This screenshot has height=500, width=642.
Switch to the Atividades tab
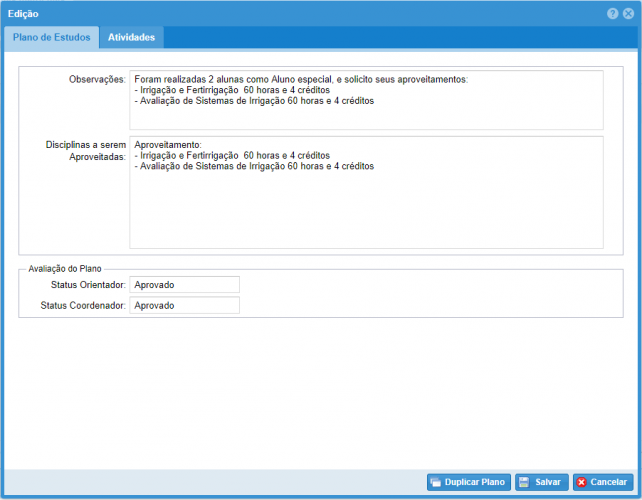tap(131, 37)
